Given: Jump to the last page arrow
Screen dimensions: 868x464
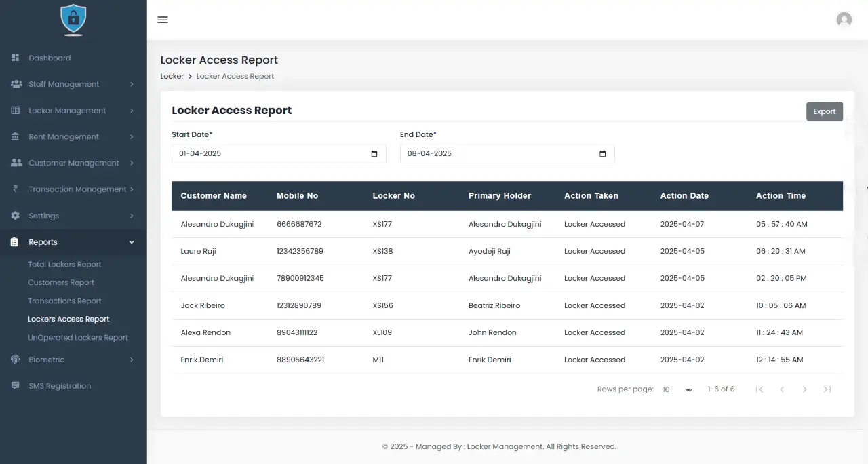Looking at the screenshot, I should [827, 389].
